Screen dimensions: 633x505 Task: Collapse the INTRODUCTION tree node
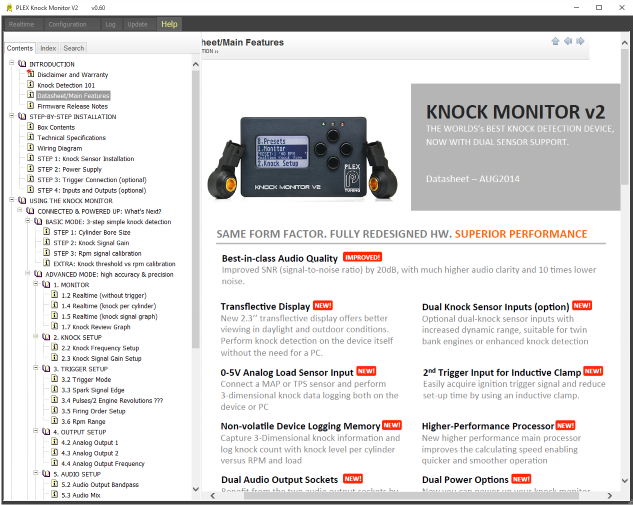(12, 63)
